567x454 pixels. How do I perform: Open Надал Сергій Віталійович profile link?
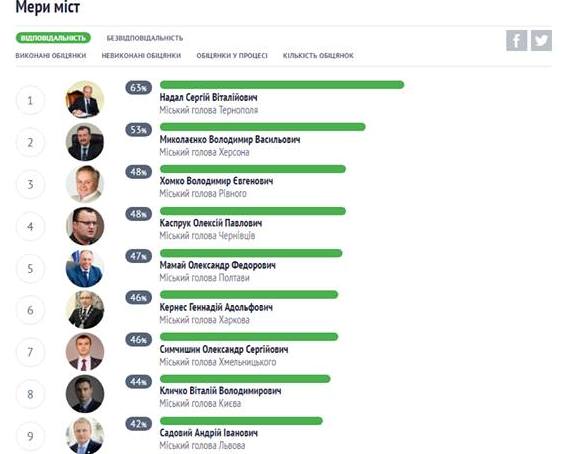209,98
